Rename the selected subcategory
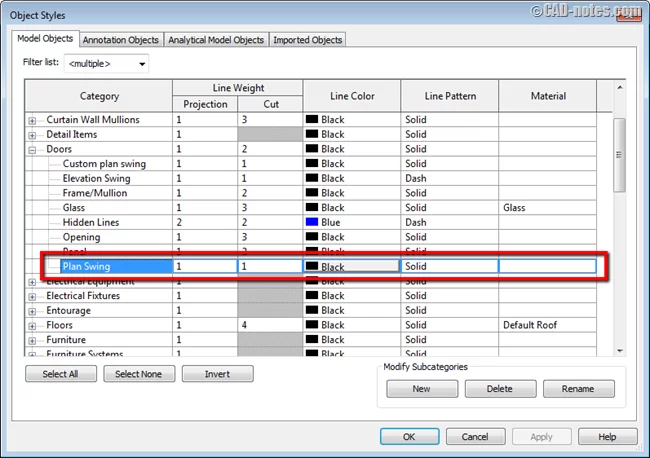 577,389
